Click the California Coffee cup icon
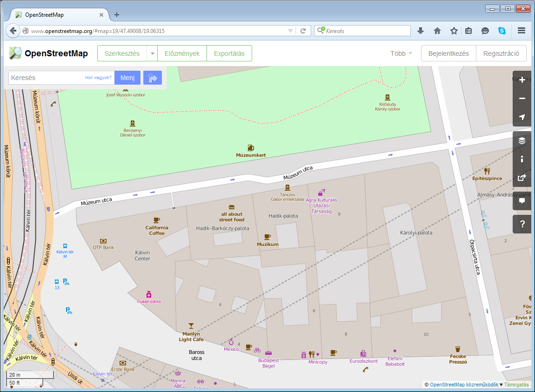Image resolution: width=535 pixels, height=392 pixels. point(157,220)
